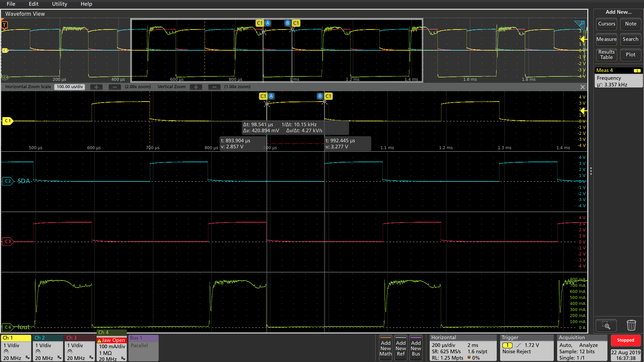Open the Horizontal settings badge

463,348
